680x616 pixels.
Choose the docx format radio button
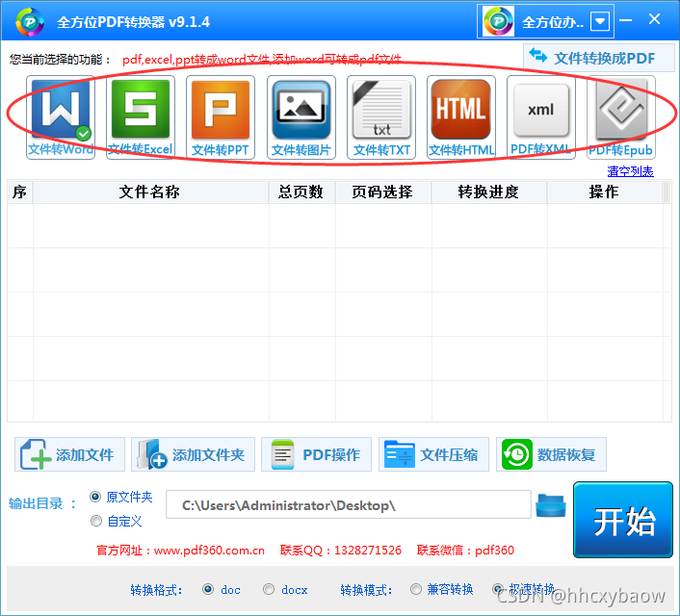(269, 589)
